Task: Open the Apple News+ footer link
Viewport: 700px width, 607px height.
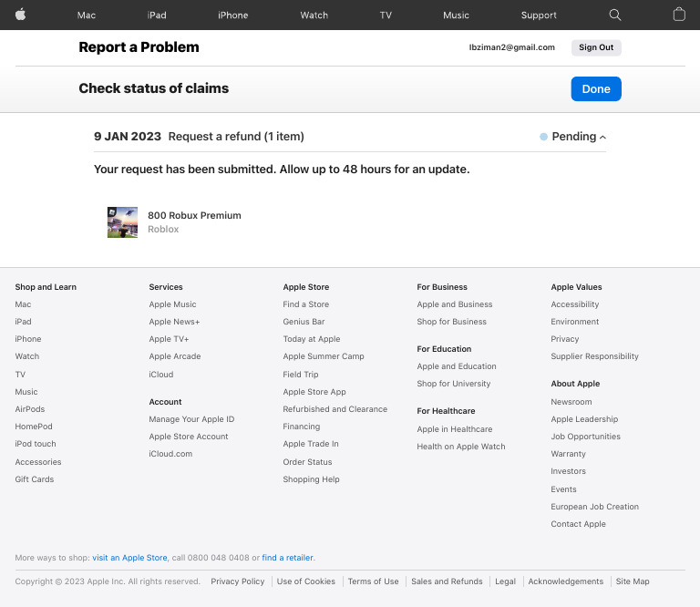Action: pyautogui.click(x=174, y=322)
